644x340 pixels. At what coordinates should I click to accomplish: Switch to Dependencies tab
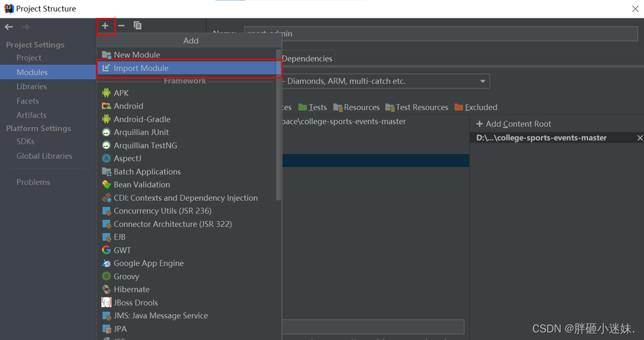(307, 59)
